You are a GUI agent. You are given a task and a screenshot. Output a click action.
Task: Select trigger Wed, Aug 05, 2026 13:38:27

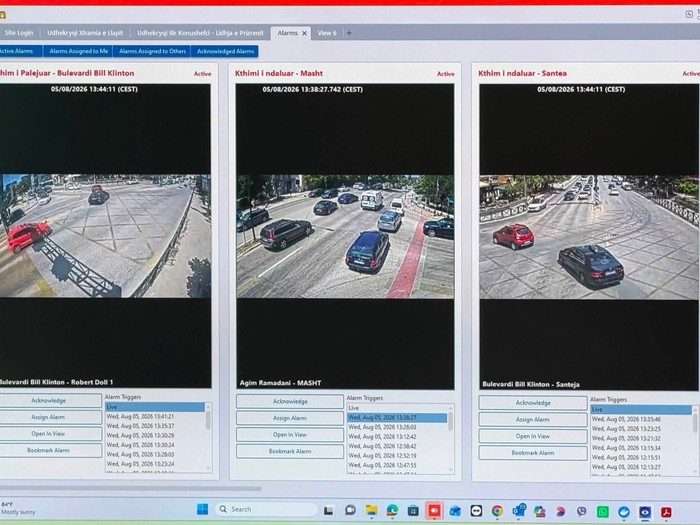pyautogui.click(x=397, y=417)
